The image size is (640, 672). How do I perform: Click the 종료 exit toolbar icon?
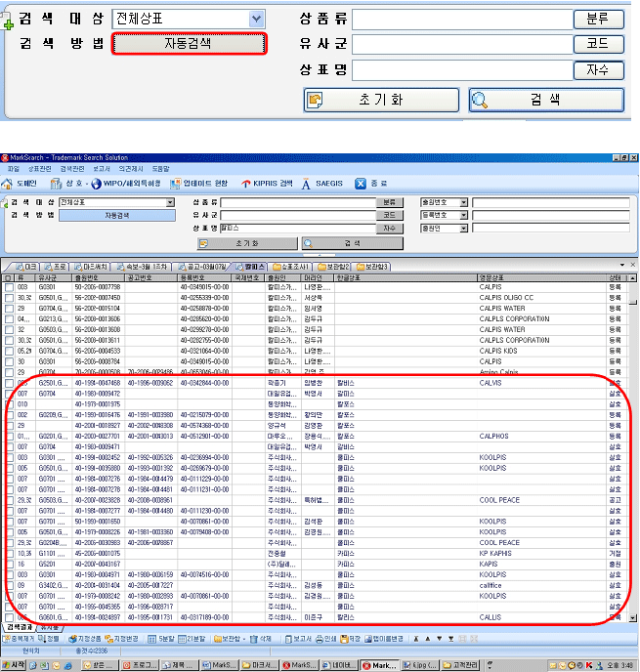pos(361,184)
